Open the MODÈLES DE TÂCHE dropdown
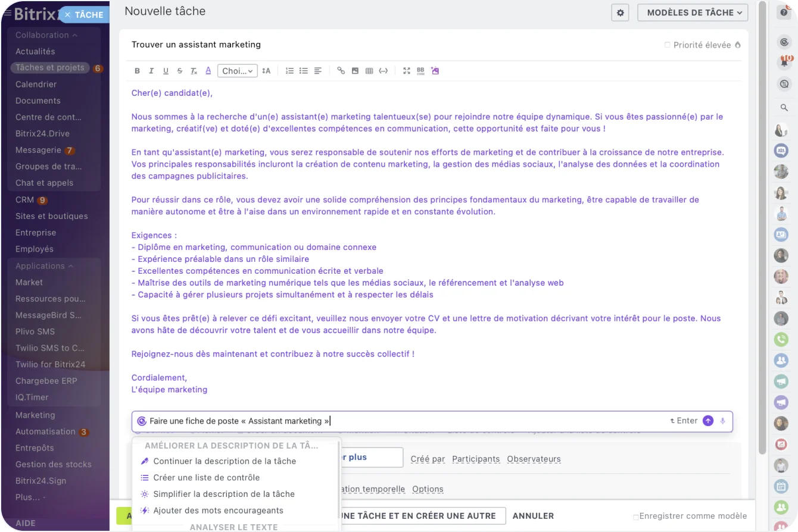This screenshot has height=532, width=798. coord(693,12)
